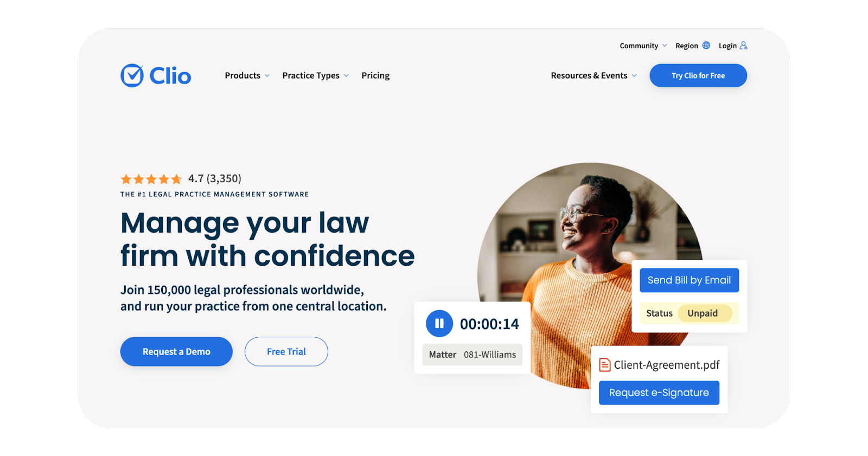Click the Login user profile icon
Image resolution: width=868 pixels, height=456 pixels.
[x=744, y=46]
